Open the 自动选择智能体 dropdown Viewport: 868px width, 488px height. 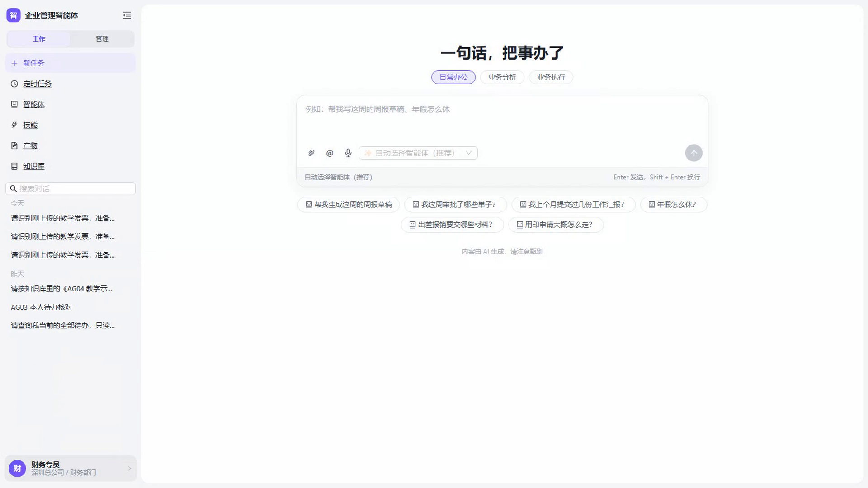pos(418,153)
